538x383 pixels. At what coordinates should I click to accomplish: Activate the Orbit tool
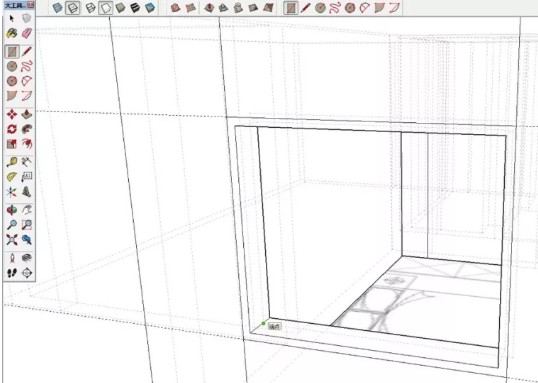coord(12,210)
